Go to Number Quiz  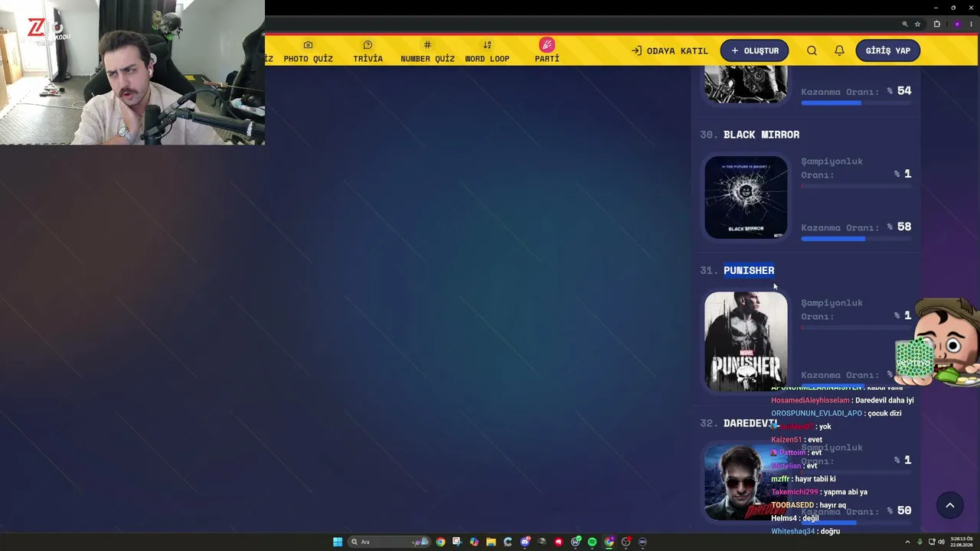point(427,51)
